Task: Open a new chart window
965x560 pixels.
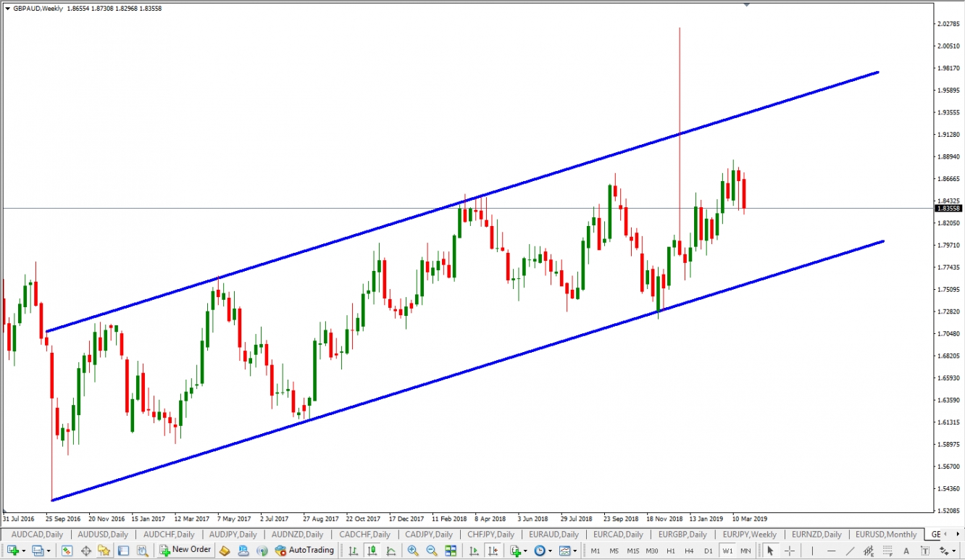Action: [x=12, y=551]
